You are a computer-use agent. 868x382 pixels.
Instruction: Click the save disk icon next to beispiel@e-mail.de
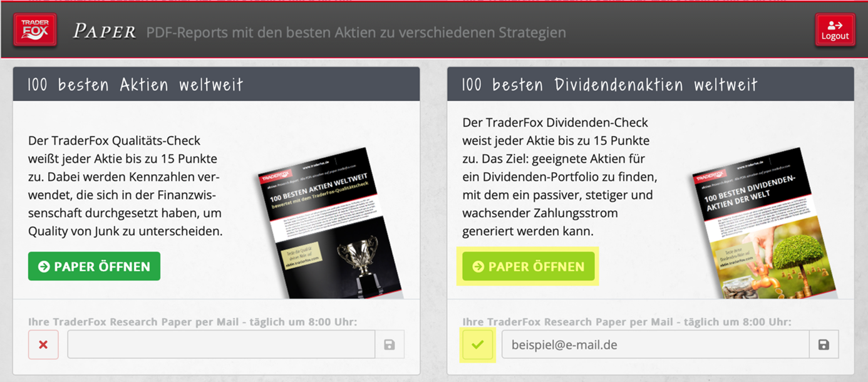click(824, 344)
